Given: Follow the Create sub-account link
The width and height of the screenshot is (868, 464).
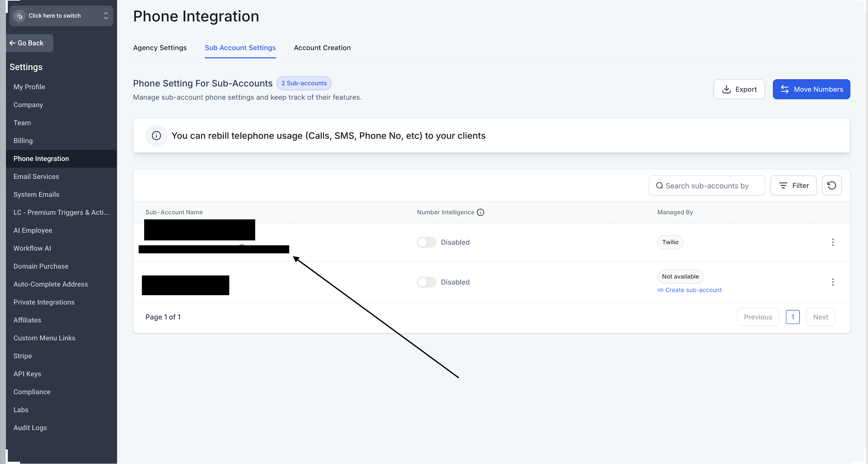Looking at the screenshot, I should point(693,290).
